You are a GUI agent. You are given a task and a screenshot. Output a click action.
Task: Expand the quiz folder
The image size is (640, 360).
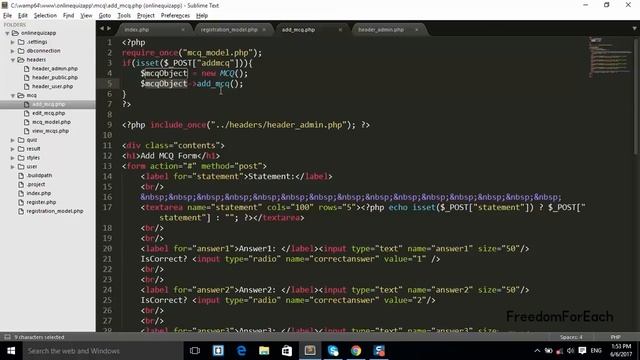tap(13, 140)
